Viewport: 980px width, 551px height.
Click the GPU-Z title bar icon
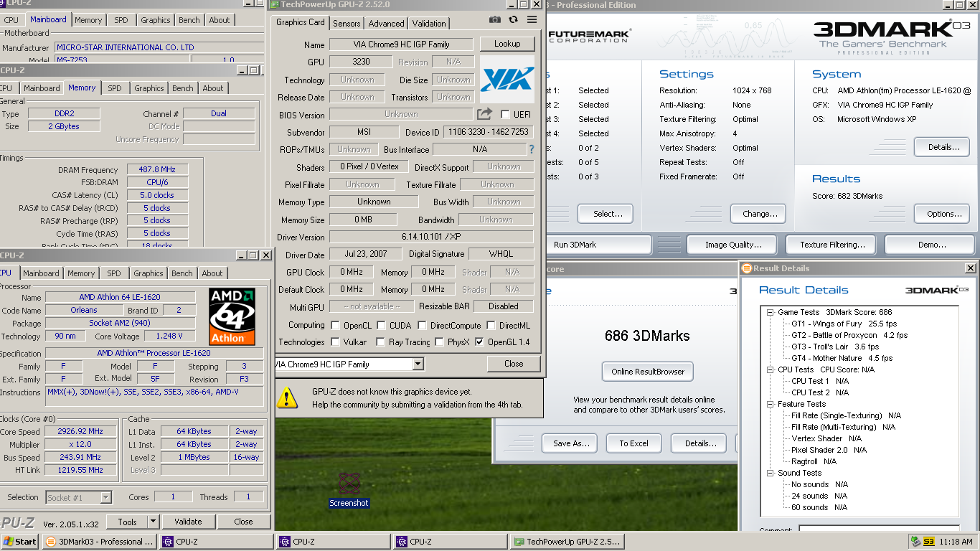pyautogui.click(x=274, y=4)
